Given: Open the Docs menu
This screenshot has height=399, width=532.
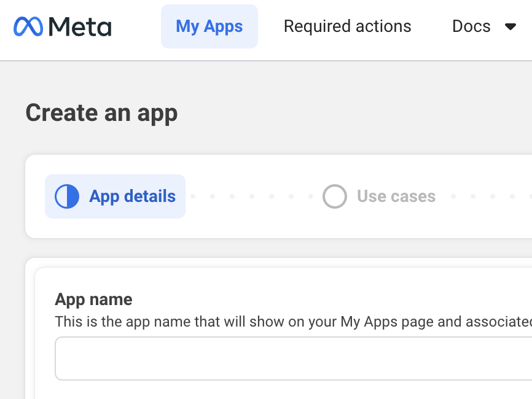Looking at the screenshot, I should [x=471, y=26].
